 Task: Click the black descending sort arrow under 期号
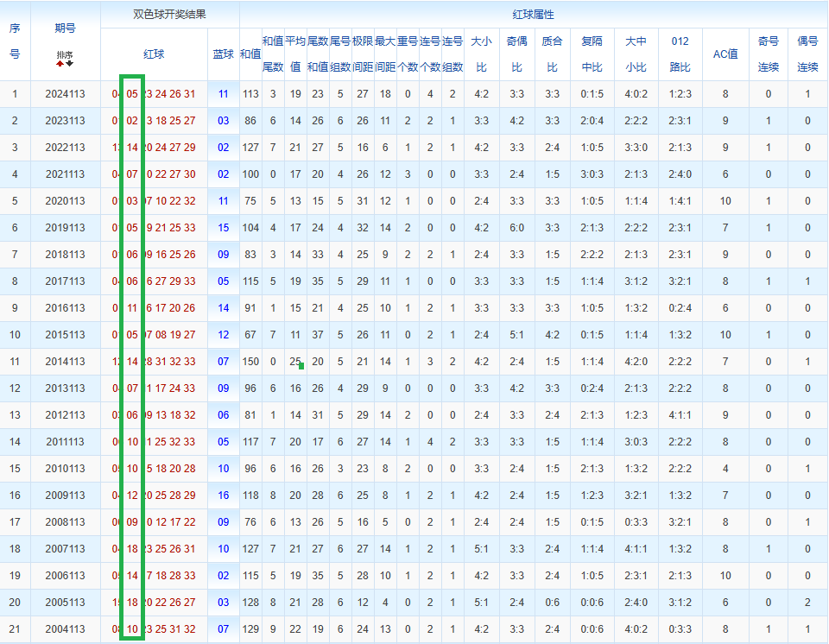point(69,63)
